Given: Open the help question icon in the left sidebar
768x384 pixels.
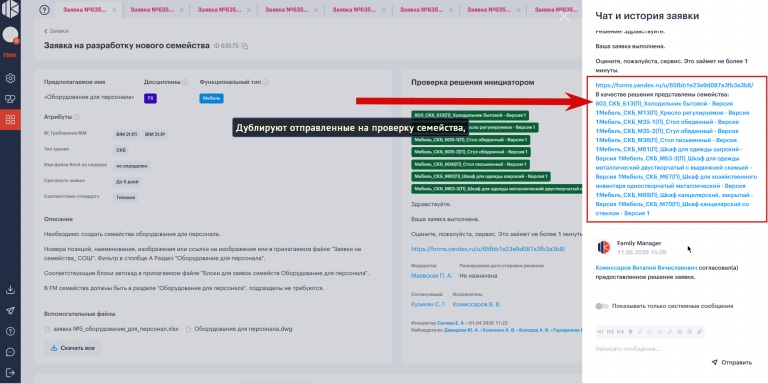Looking at the screenshot, I should point(10,332).
